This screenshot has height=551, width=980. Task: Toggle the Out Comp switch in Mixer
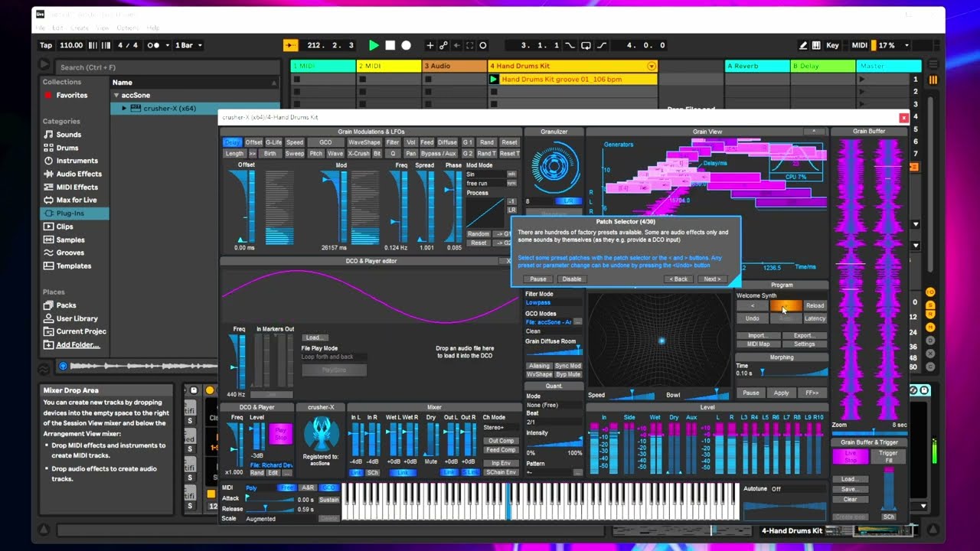(501, 441)
